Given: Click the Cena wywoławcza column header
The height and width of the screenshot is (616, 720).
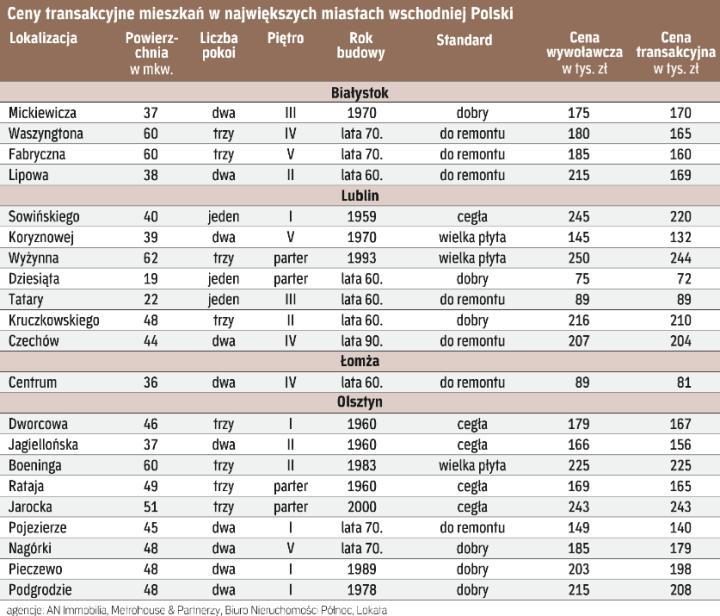Looking at the screenshot, I should click(x=589, y=55).
